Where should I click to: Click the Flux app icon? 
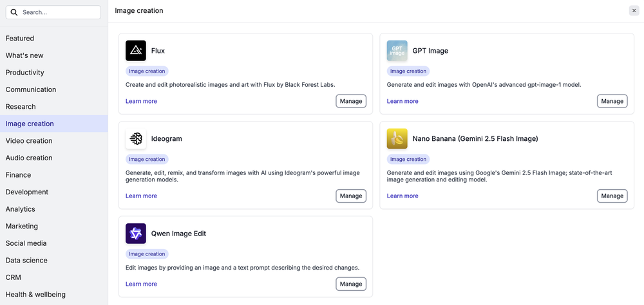(x=135, y=50)
